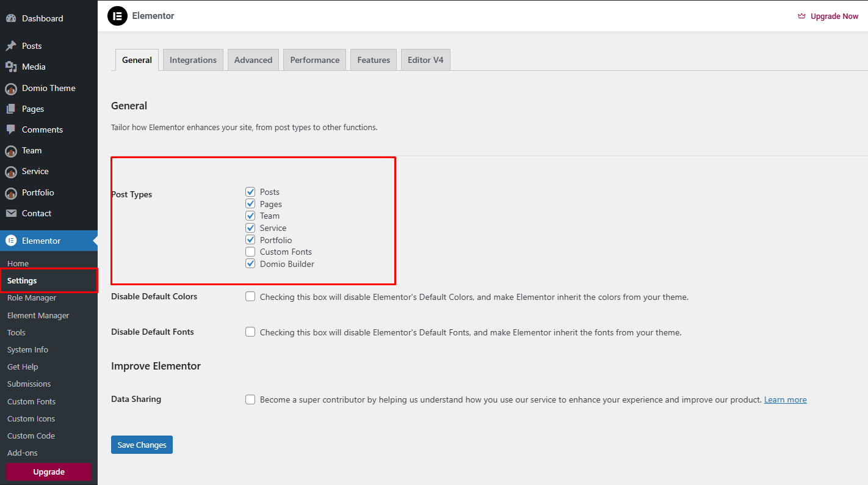This screenshot has width=868, height=485.
Task: Click the Upgrade button in the sidebar
Action: click(x=48, y=472)
